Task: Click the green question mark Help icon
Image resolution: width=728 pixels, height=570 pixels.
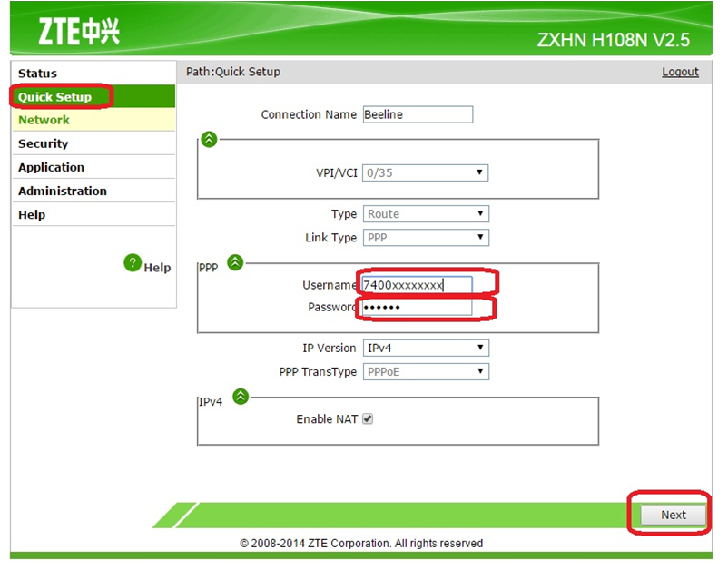Action: (133, 263)
